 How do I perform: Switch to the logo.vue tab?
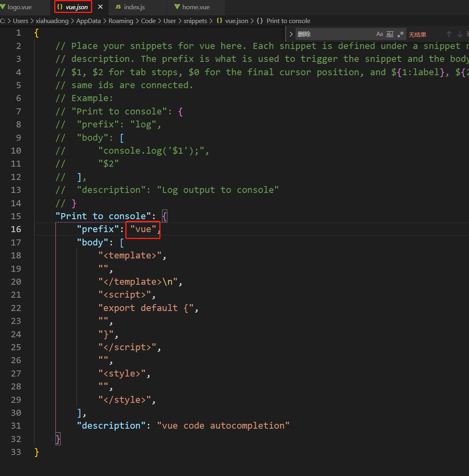19,7
